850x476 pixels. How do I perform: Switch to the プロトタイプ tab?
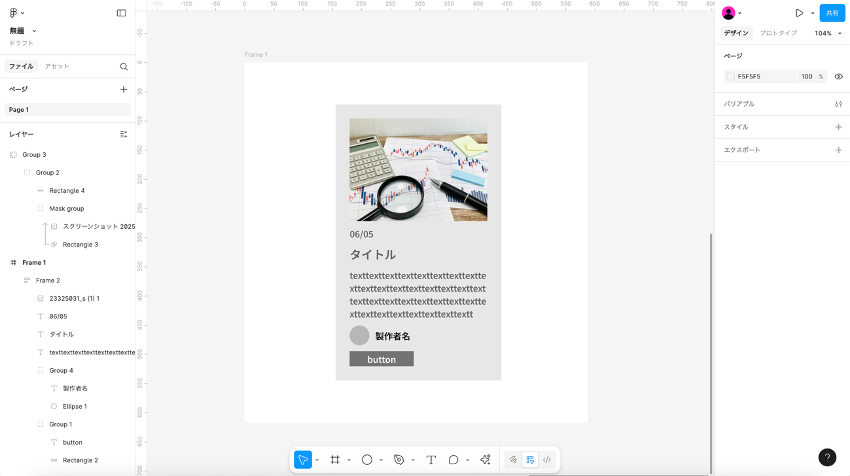(779, 33)
